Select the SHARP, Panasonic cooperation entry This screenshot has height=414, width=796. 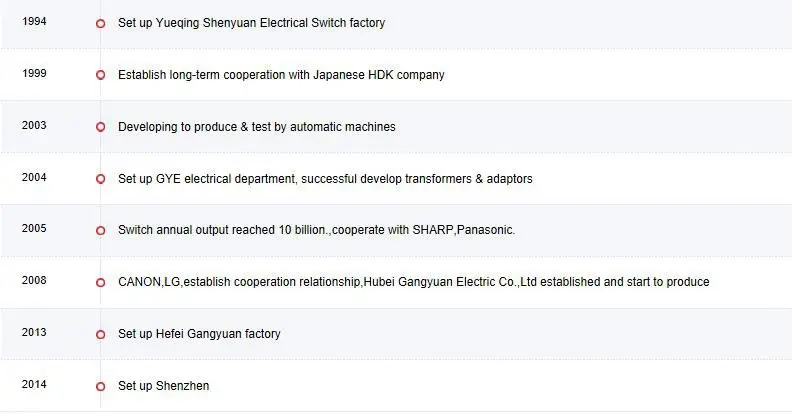[316, 230]
